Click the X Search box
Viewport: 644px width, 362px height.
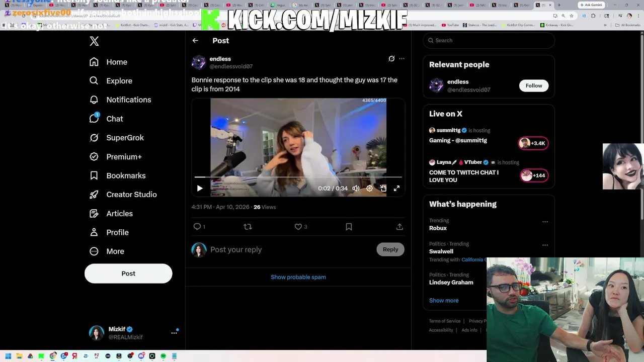pos(489,40)
